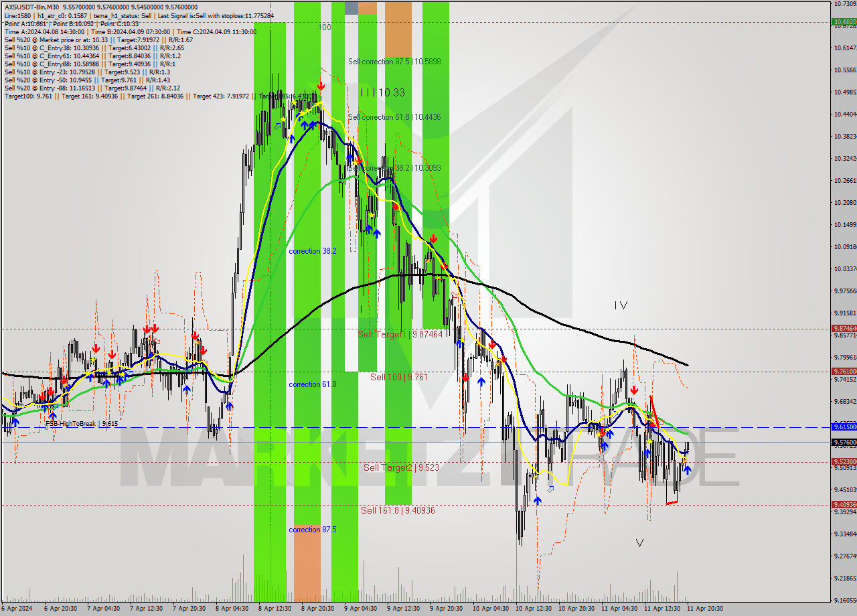Click the '9 Apr 20:30' time label
857x616 pixels.
(x=446, y=609)
